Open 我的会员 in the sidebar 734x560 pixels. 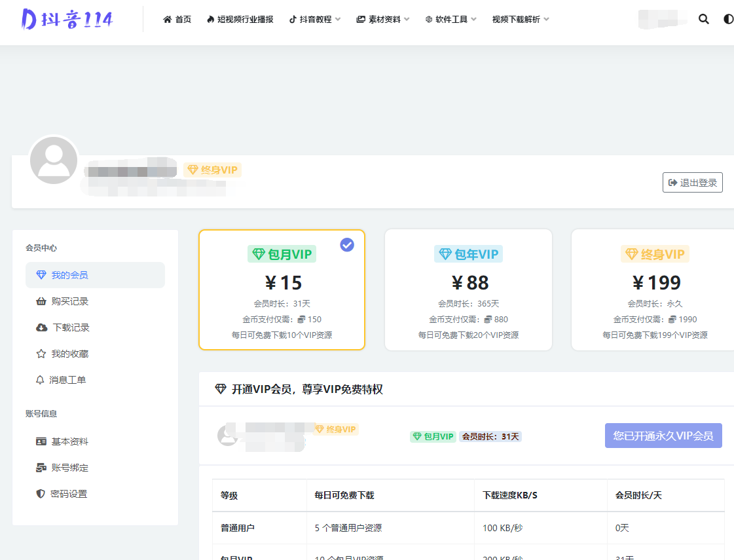click(x=95, y=275)
